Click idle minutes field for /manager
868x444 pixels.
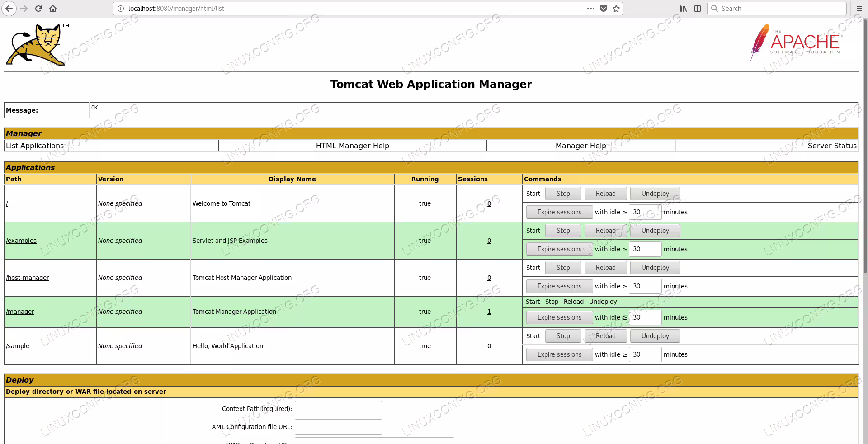click(x=645, y=317)
